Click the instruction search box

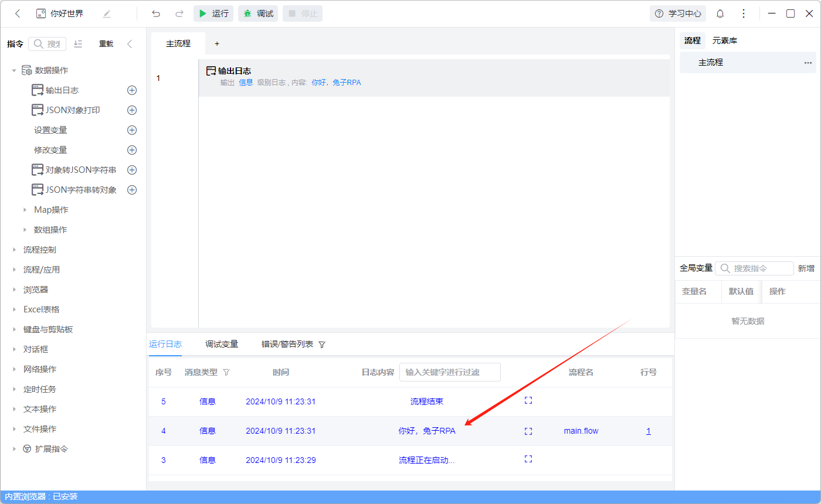click(x=48, y=44)
